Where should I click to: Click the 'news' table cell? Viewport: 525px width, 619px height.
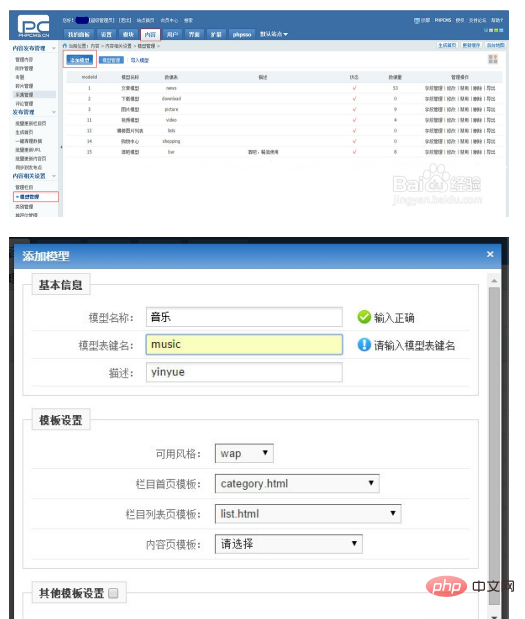coord(171,88)
